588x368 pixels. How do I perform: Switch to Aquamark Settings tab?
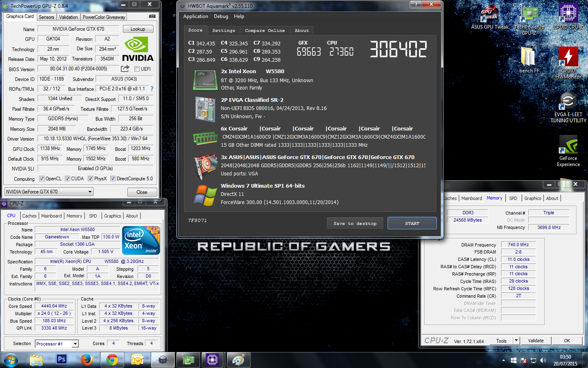tap(224, 30)
